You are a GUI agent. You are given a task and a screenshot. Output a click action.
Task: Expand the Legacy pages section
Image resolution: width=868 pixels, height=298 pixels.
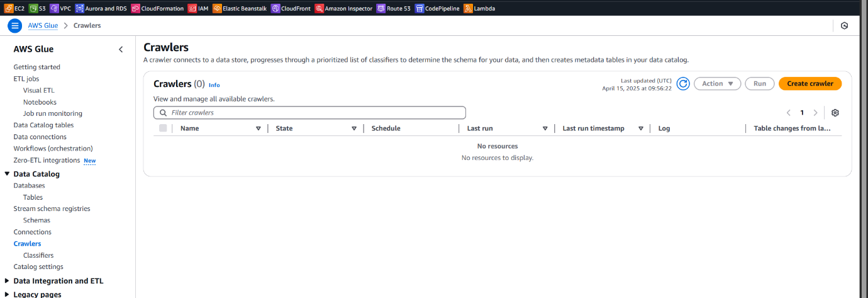click(x=7, y=294)
